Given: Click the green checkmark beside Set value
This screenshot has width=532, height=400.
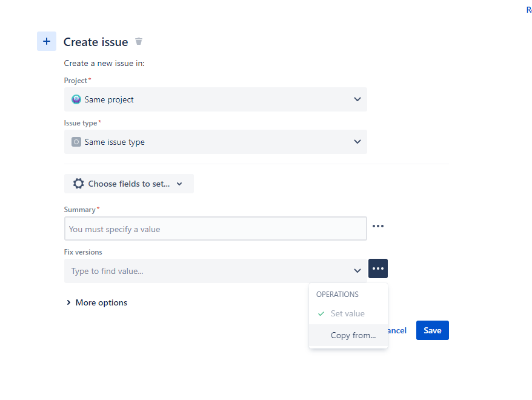Looking at the screenshot, I should [x=321, y=313].
